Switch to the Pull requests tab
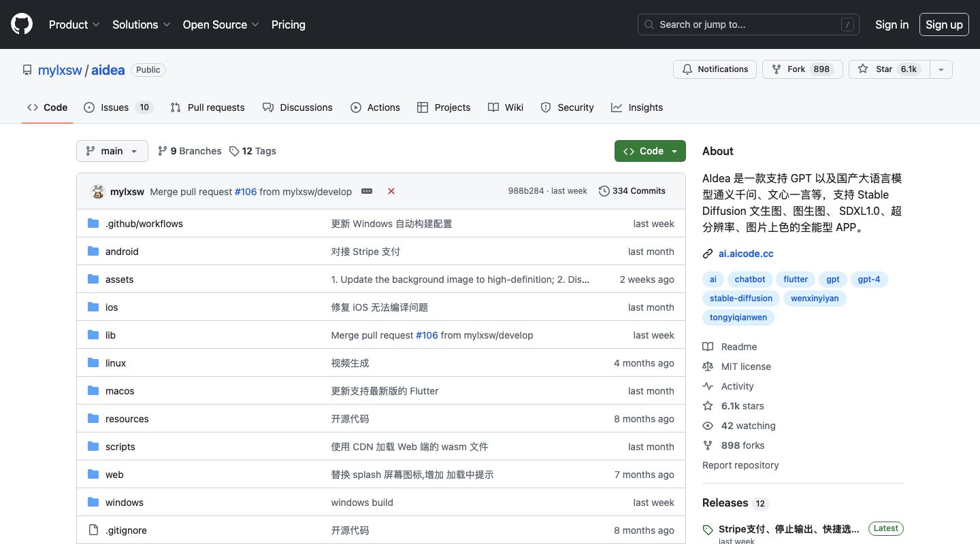 (x=208, y=107)
